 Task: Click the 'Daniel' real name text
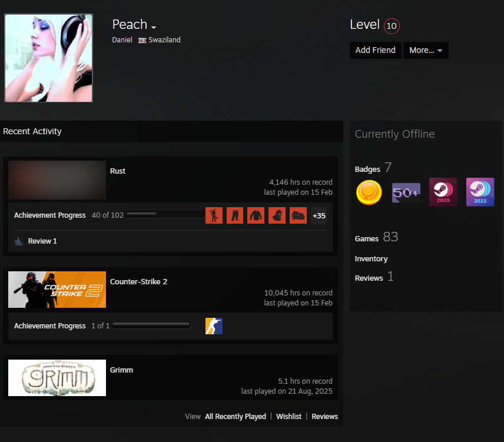[x=122, y=40]
